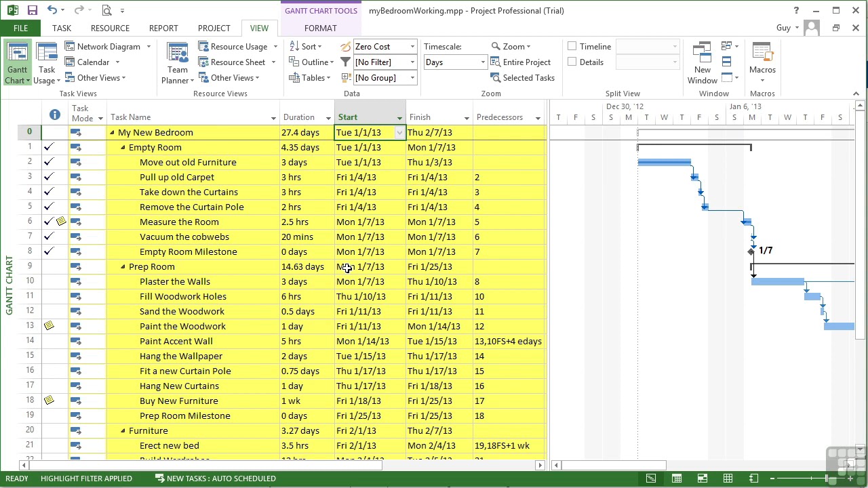Click New Tasks: Auto Scheduled in status bar

click(216, 479)
